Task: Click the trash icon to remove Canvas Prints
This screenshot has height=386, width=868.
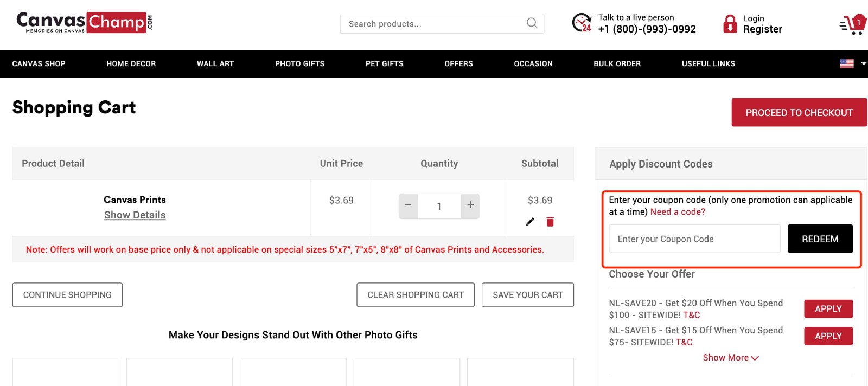Action: click(550, 221)
